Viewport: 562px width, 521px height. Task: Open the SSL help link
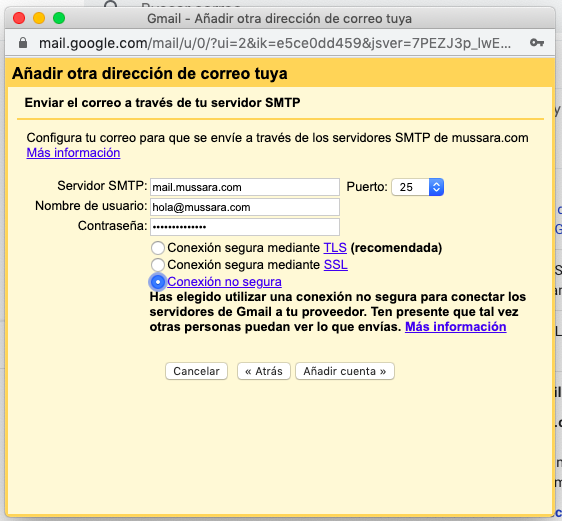pos(335,265)
